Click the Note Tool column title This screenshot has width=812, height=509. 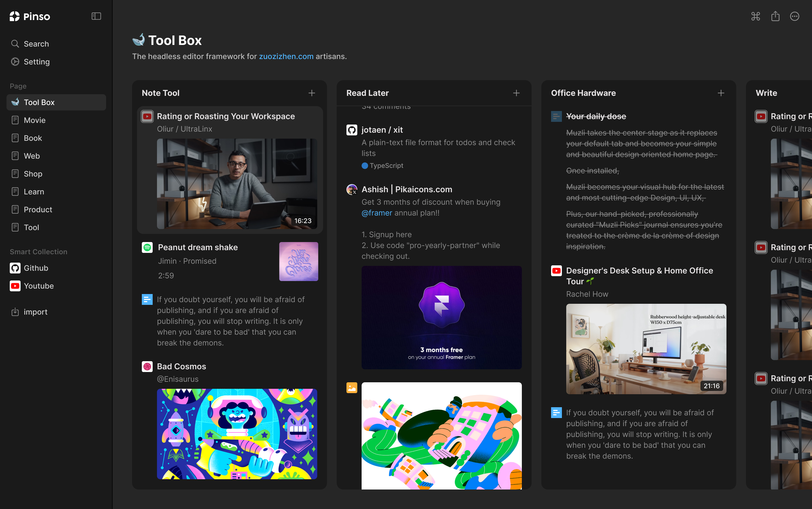click(x=161, y=93)
